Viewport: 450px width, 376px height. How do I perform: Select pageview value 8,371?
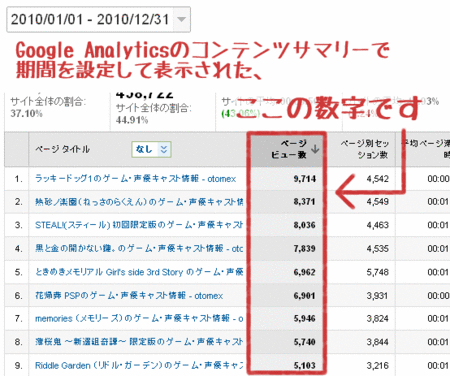pyautogui.click(x=305, y=202)
